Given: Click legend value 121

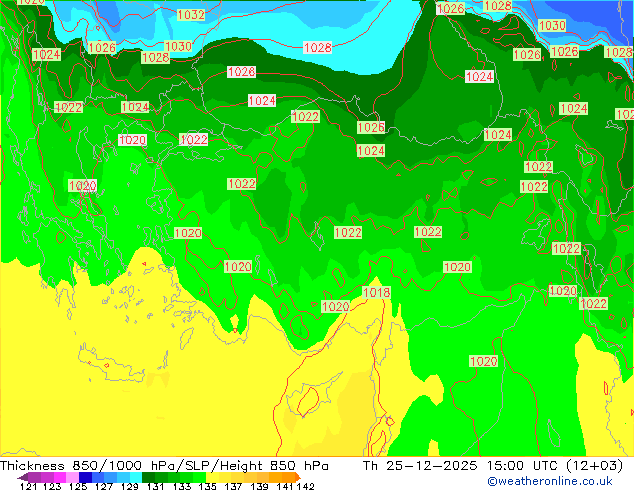Looking at the screenshot, I should pos(28,486).
